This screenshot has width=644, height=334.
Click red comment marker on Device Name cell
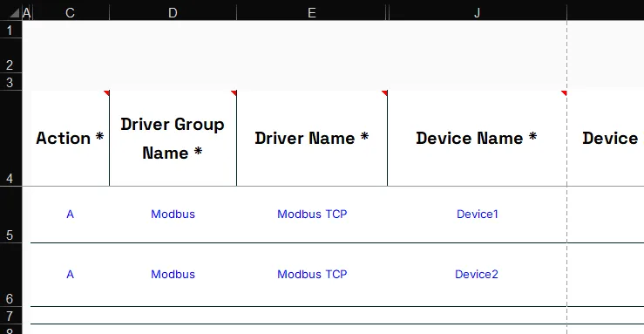(x=565, y=92)
